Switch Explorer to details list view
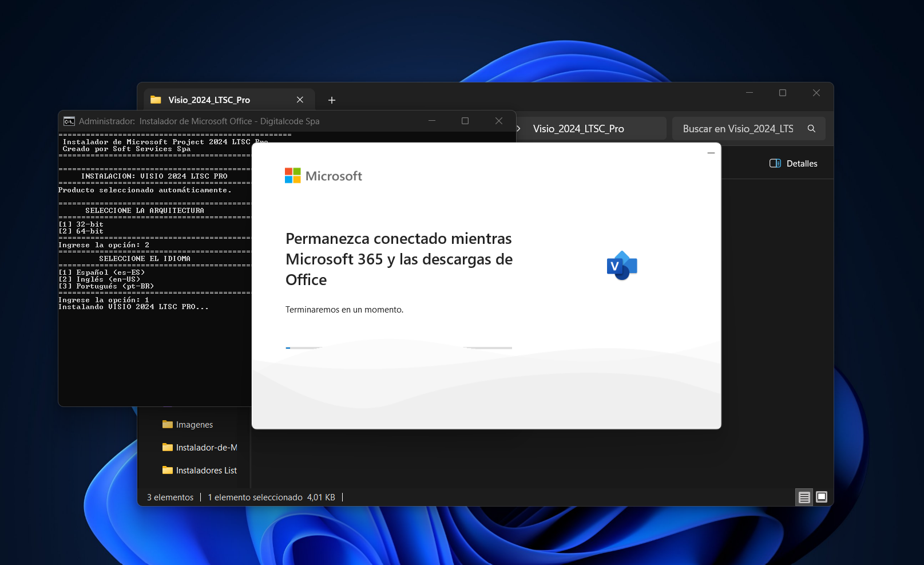The height and width of the screenshot is (565, 924). [804, 497]
